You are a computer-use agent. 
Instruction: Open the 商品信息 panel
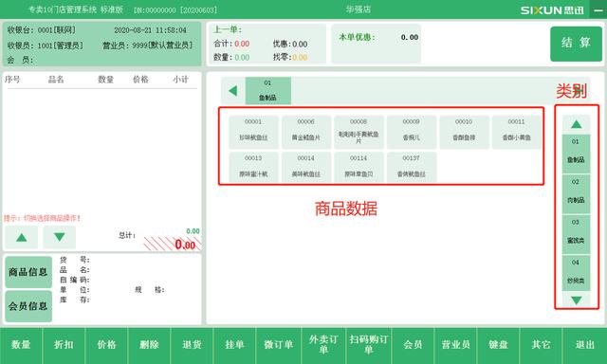(x=28, y=272)
